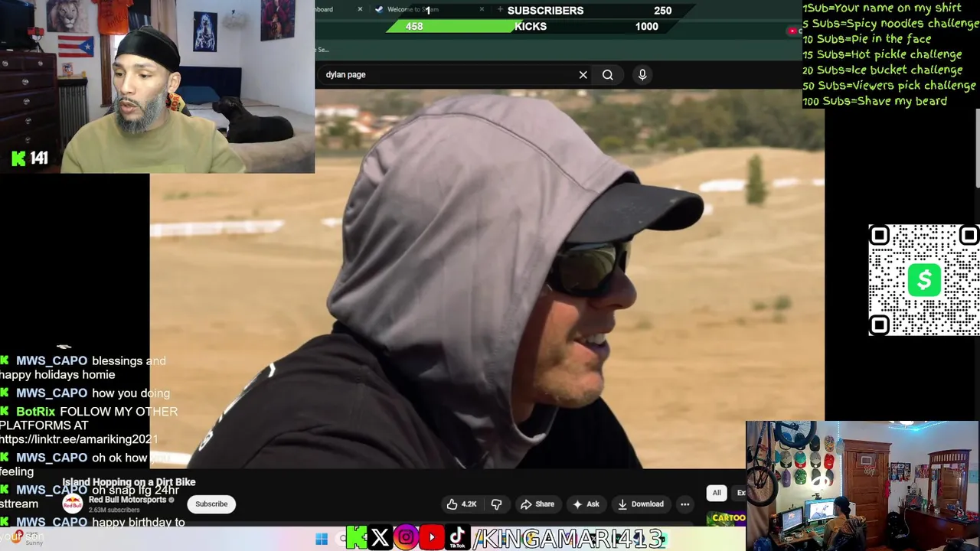Clear the YouTube search box text
The image size is (980, 551).
[x=583, y=75]
